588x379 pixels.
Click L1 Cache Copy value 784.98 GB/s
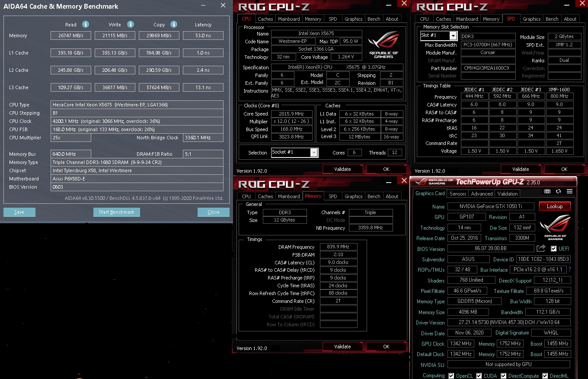159,53
